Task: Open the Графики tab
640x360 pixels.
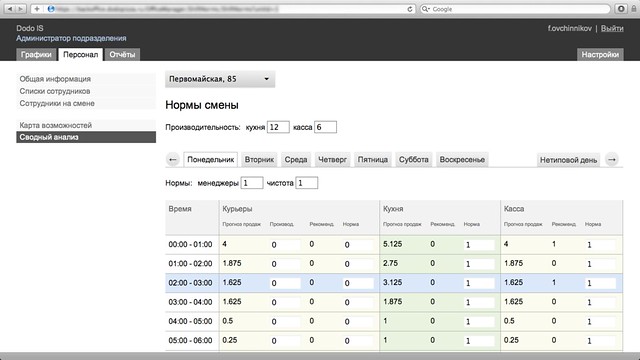Action: click(36, 55)
